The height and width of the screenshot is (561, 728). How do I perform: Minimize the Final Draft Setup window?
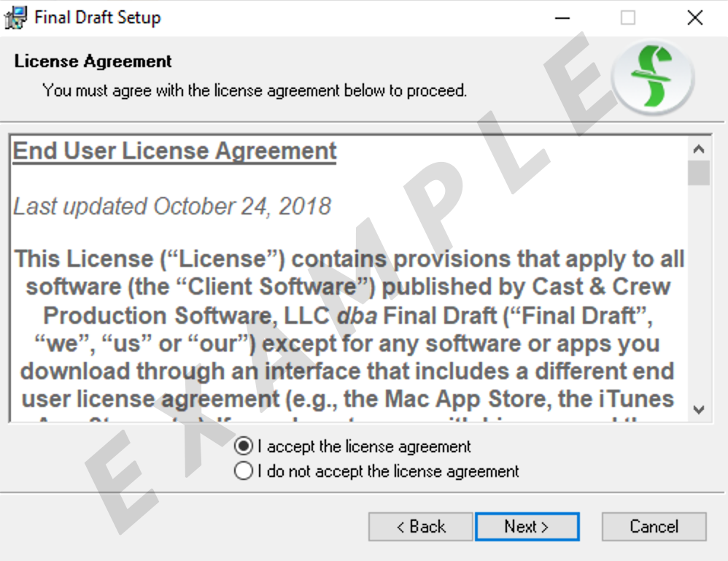click(x=562, y=18)
